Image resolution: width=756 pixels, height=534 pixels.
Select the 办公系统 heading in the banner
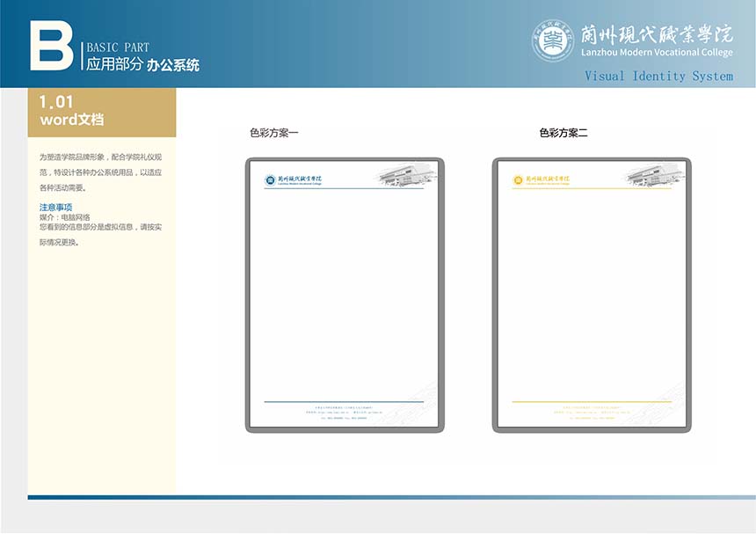173,65
